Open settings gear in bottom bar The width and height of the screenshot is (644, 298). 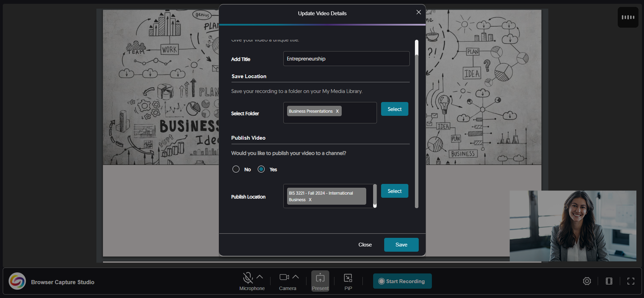click(587, 281)
